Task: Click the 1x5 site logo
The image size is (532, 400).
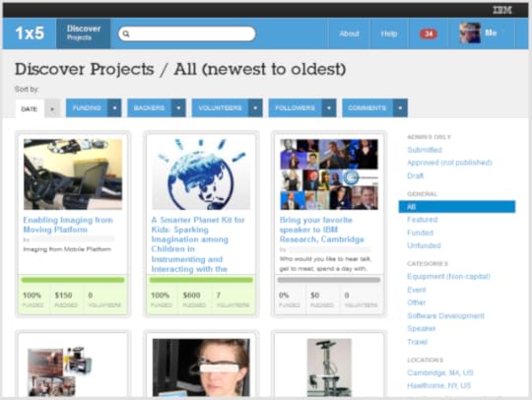Action: [x=30, y=33]
